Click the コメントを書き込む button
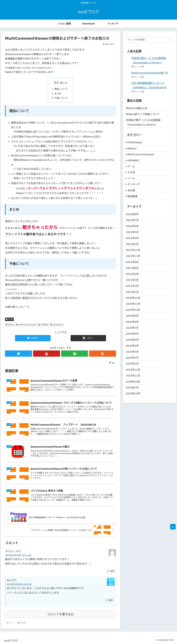177x644 pixels. click(61, 614)
